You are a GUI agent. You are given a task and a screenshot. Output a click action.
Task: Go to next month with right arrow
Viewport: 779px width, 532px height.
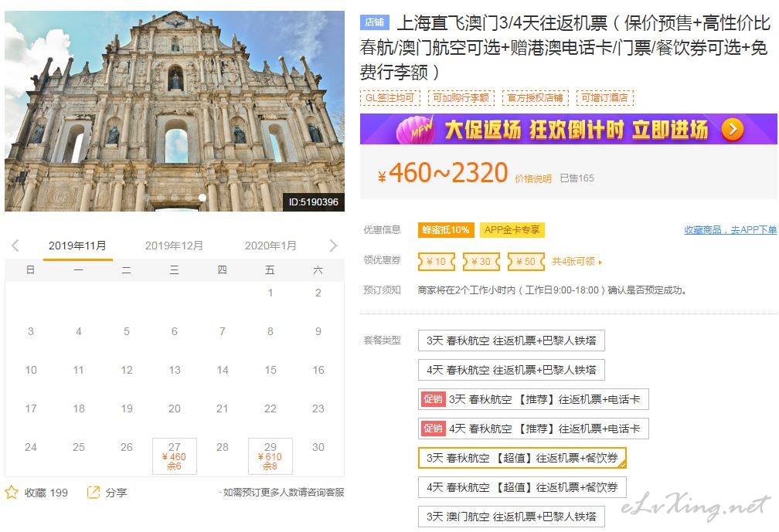click(333, 246)
